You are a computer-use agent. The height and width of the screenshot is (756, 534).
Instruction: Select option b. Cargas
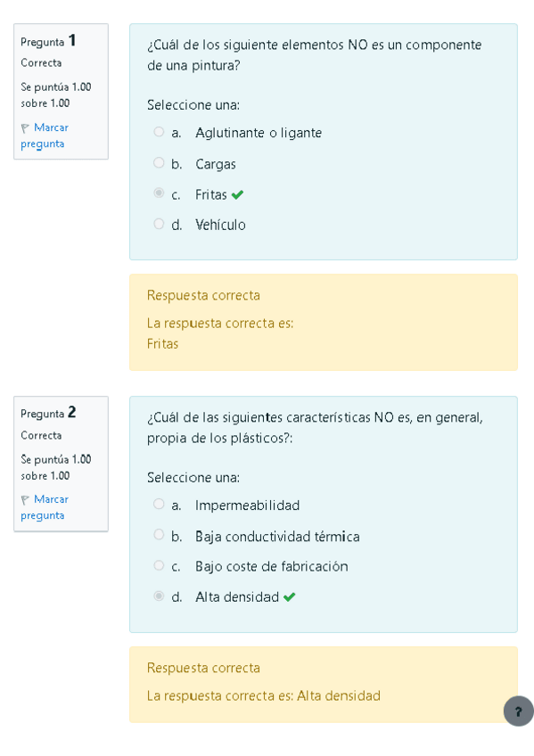coord(159,163)
